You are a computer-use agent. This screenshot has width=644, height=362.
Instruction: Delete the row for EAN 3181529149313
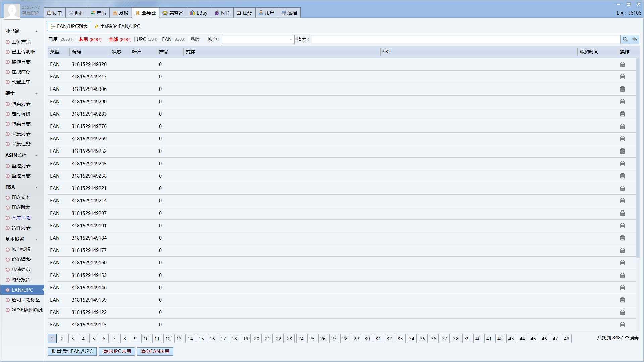tap(622, 77)
